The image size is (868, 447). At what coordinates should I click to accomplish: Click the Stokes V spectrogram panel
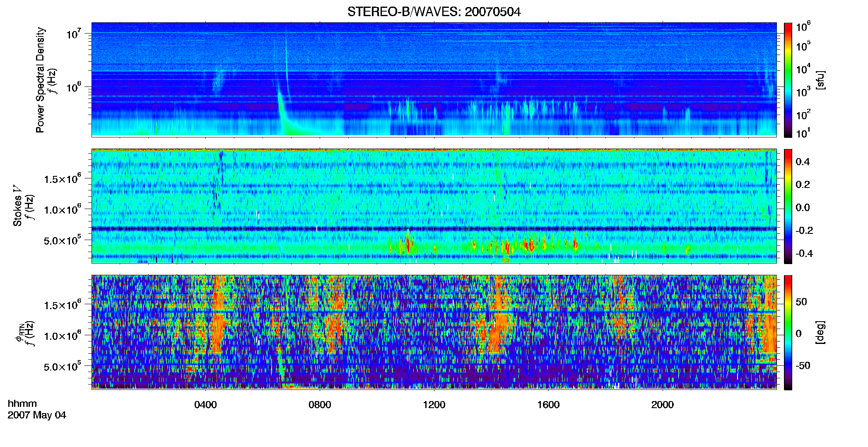coord(434,206)
